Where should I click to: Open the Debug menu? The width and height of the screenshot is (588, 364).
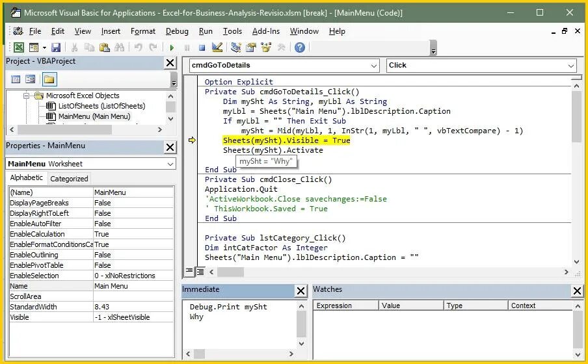(x=177, y=31)
